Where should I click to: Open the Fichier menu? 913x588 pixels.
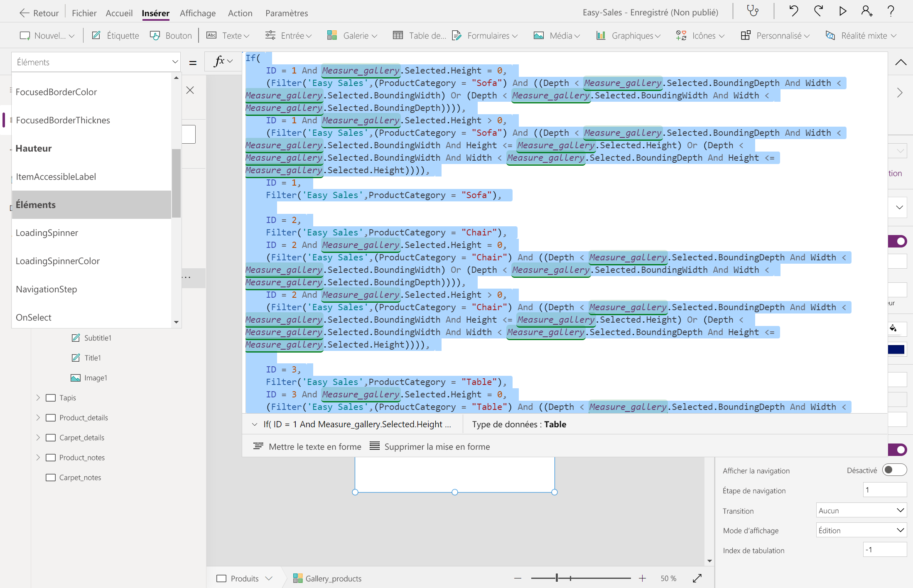(84, 13)
